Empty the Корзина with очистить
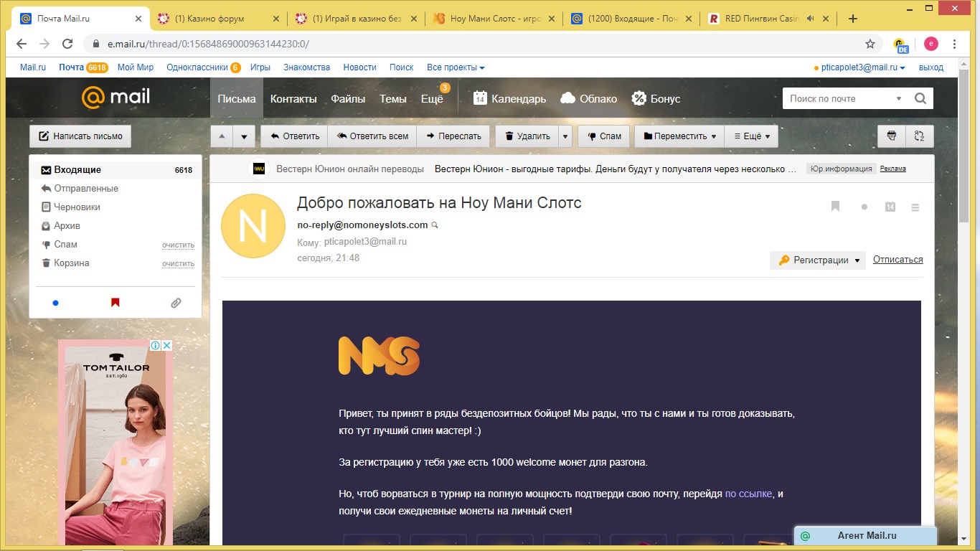The image size is (980, 551). pos(178,263)
